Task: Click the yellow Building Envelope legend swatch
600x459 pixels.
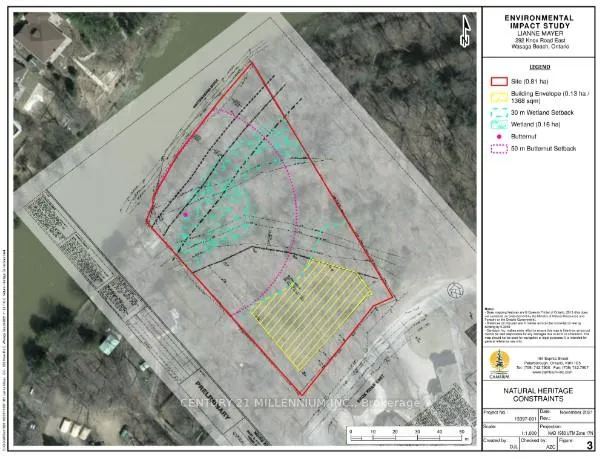Action: (499, 97)
